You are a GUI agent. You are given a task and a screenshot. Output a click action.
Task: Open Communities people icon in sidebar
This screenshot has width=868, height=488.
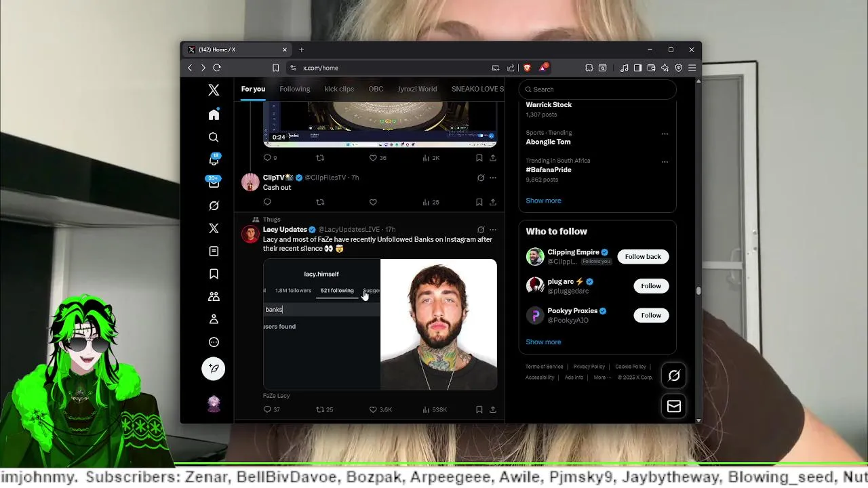214,296
